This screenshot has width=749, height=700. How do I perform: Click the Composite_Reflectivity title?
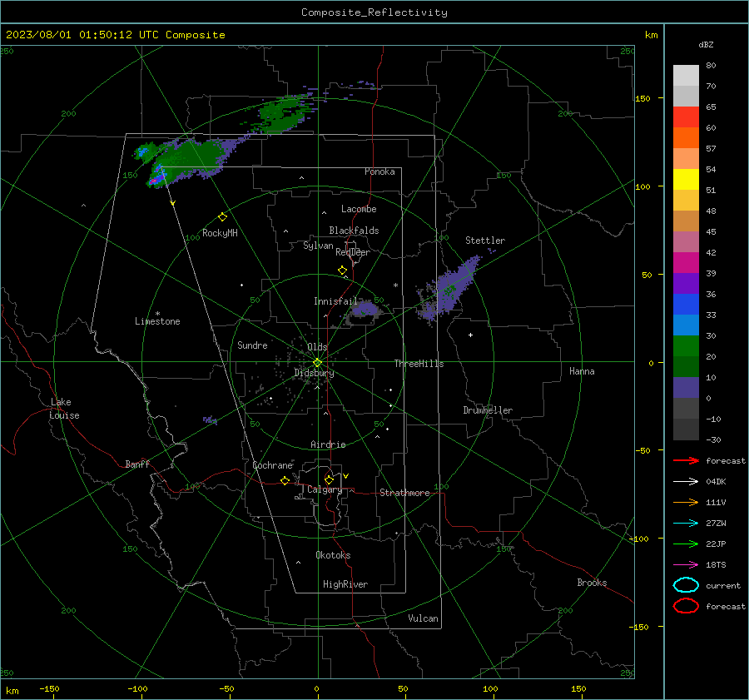pos(374,12)
